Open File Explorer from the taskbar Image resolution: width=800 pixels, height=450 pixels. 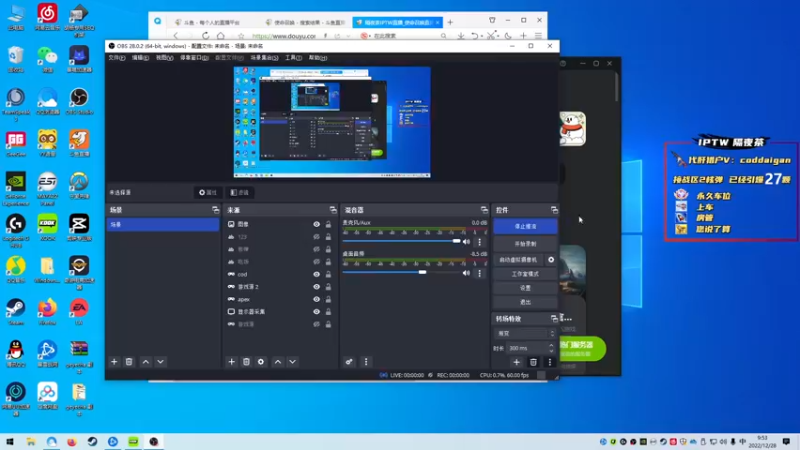pyautogui.click(x=31, y=441)
